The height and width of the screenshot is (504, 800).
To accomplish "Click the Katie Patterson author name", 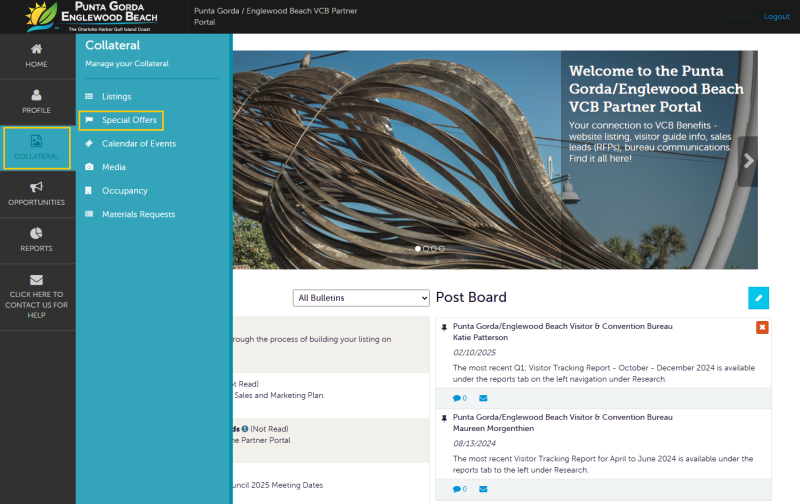I will pyautogui.click(x=480, y=338).
